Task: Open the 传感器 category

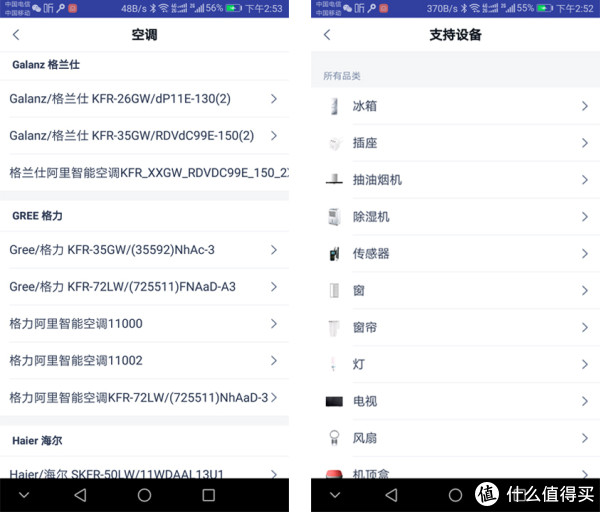Action: coord(455,253)
